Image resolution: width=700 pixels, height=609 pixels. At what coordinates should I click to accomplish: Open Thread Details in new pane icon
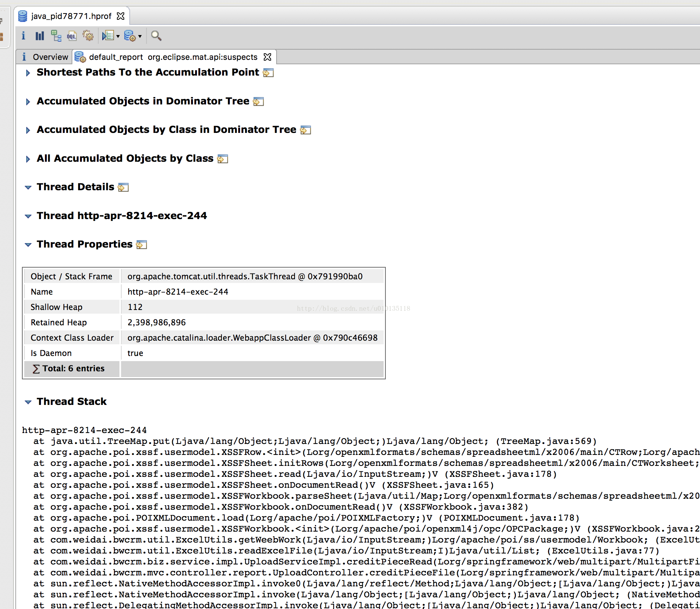(x=123, y=188)
